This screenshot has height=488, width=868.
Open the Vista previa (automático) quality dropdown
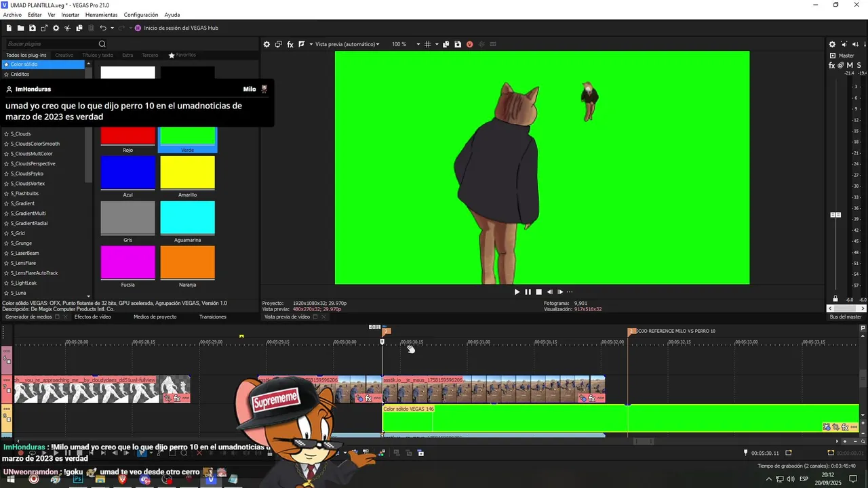coord(347,44)
